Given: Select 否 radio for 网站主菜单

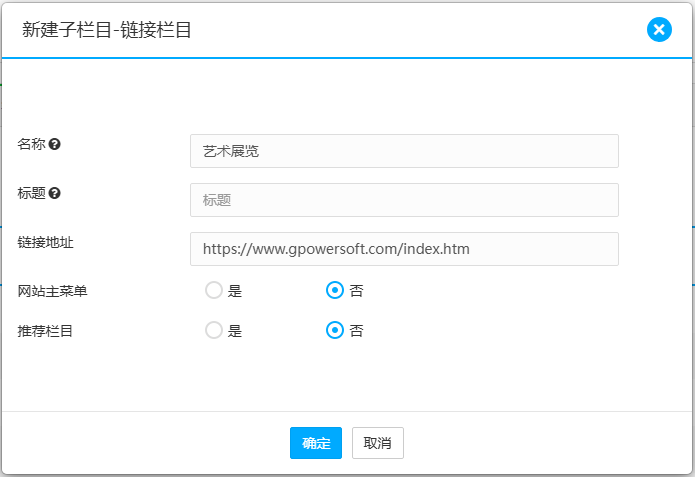Looking at the screenshot, I should (x=335, y=291).
